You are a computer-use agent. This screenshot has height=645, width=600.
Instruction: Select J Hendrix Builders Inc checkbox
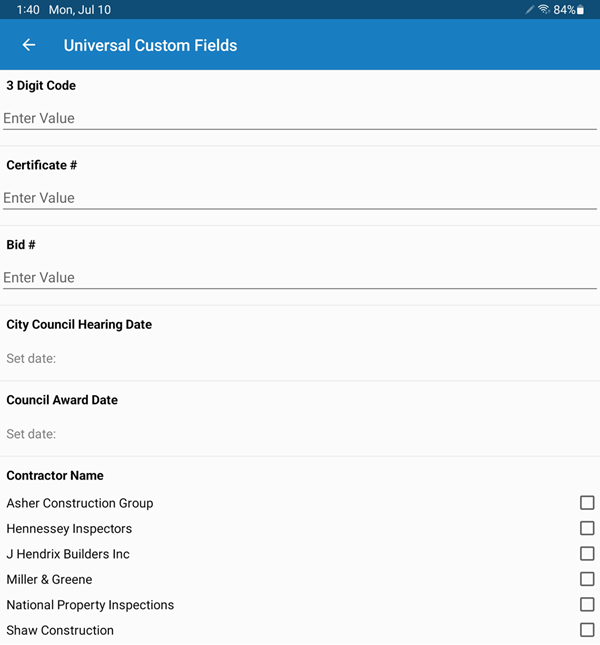587,554
